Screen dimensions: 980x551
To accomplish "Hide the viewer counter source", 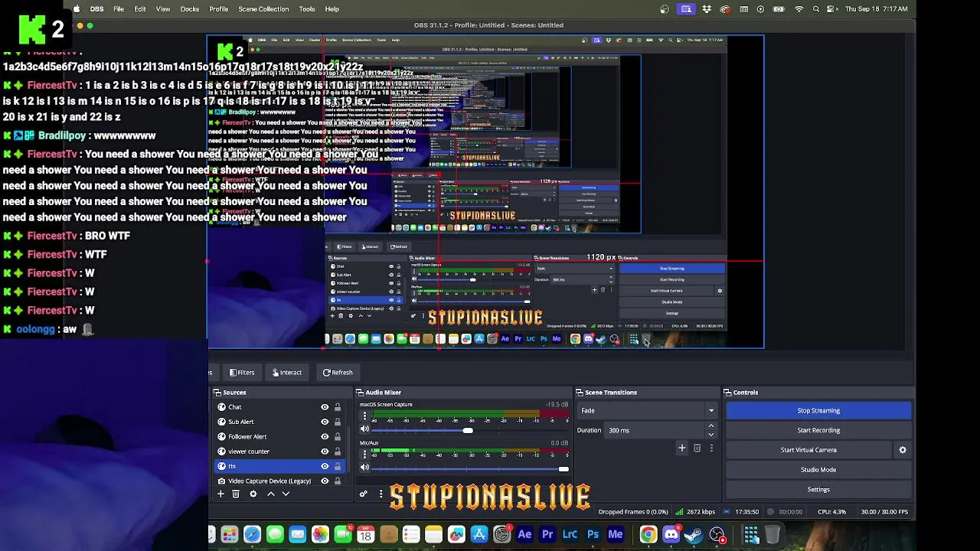I will tap(325, 452).
